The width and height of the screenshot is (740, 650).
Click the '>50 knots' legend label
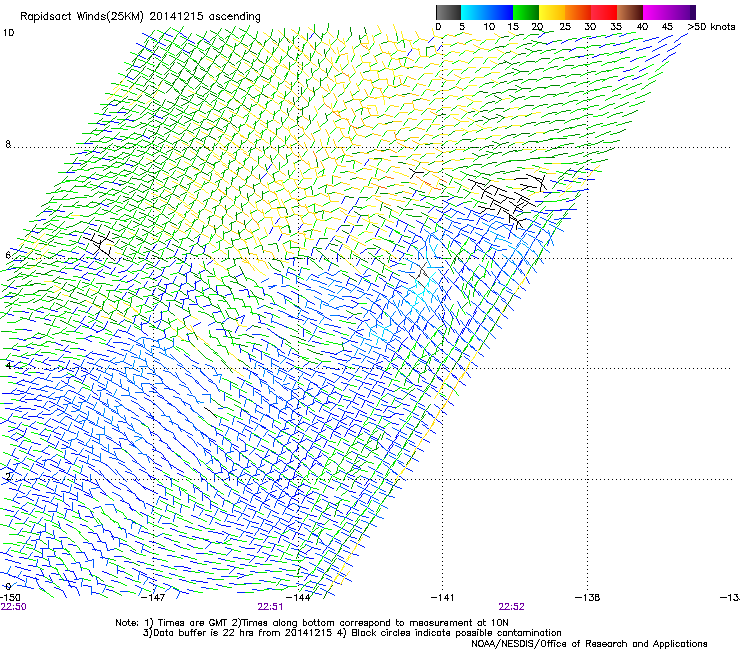(711, 27)
